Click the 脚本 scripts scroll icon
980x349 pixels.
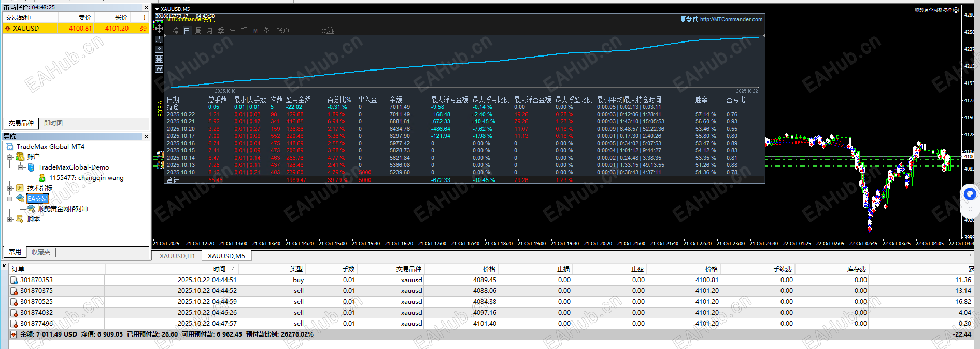point(20,219)
